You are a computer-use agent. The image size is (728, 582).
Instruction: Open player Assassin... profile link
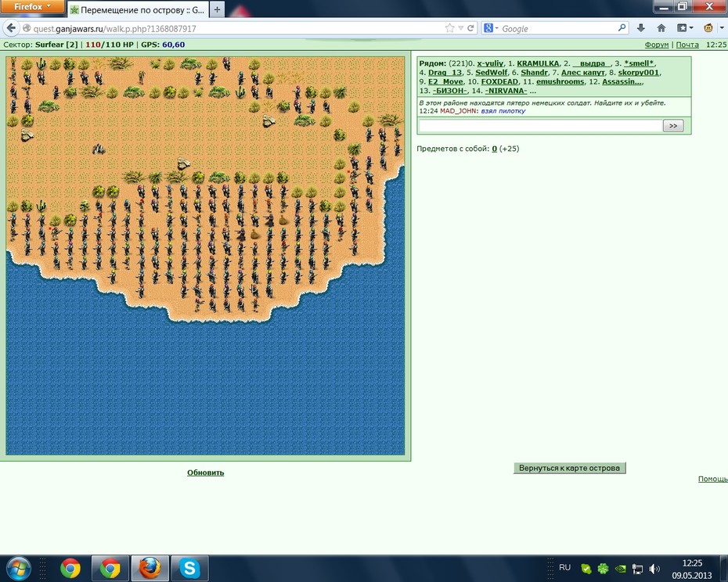point(622,81)
